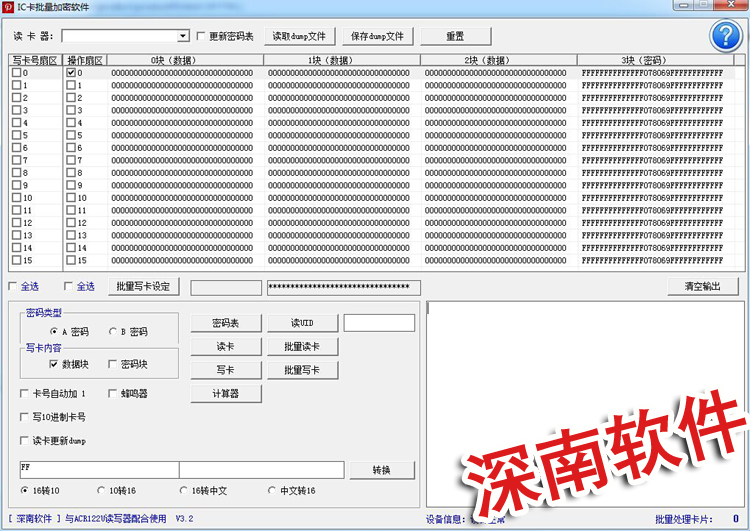Open the 计算器 calculator button

click(x=226, y=394)
